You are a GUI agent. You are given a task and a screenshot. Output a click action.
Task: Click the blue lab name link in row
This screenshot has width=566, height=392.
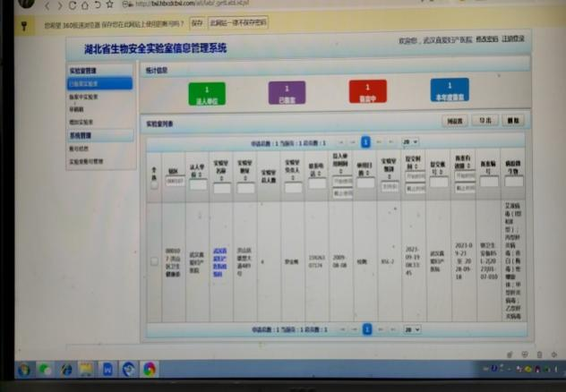pyautogui.click(x=219, y=257)
